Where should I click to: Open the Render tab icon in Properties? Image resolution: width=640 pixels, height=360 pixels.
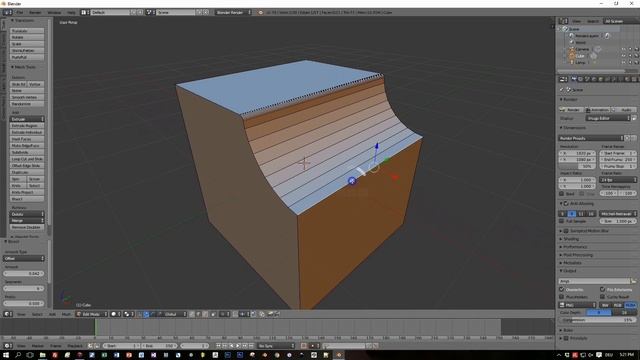(574, 79)
